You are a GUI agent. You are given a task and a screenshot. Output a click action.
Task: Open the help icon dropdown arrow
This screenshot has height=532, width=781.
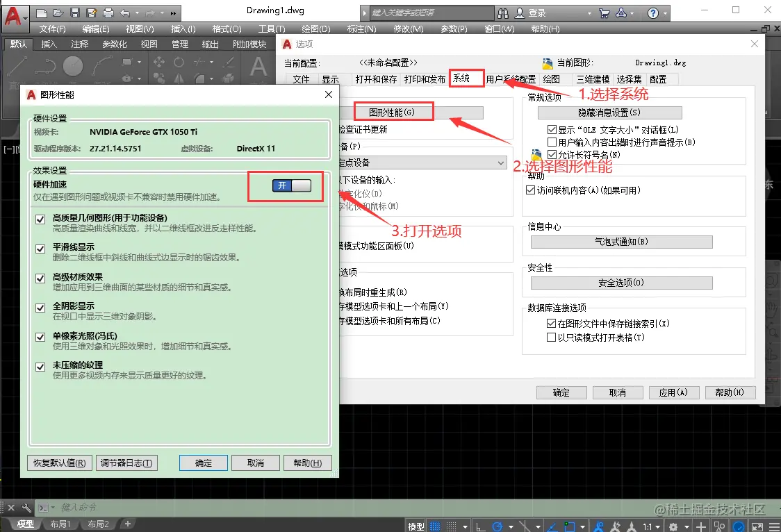(x=666, y=13)
